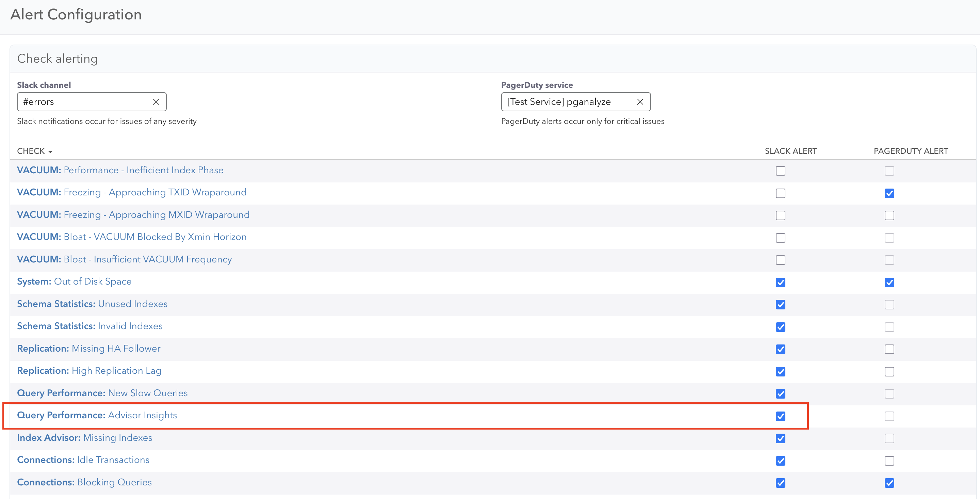This screenshot has width=980, height=499.
Task: Enable PagerDuty alert for Insufficient VACUUM Frequency
Action: pyautogui.click(x=889, y=260)
